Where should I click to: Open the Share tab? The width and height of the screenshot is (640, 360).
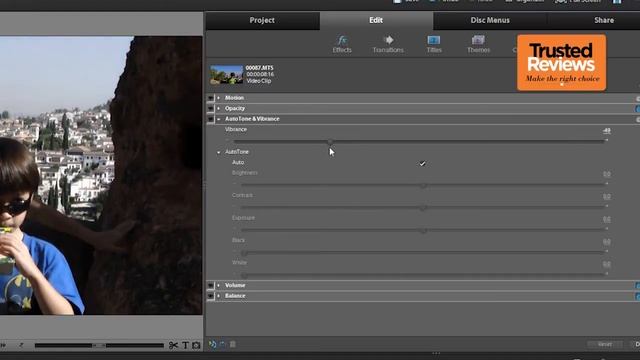tap(604, 20)
